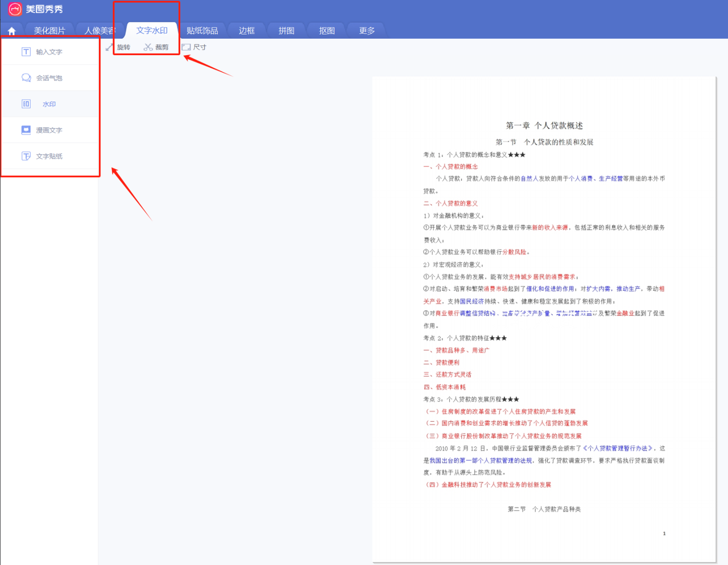Click the red line 二、贷款便利
The height and width of the screenshot is (565, 728).
click(441, 362)
